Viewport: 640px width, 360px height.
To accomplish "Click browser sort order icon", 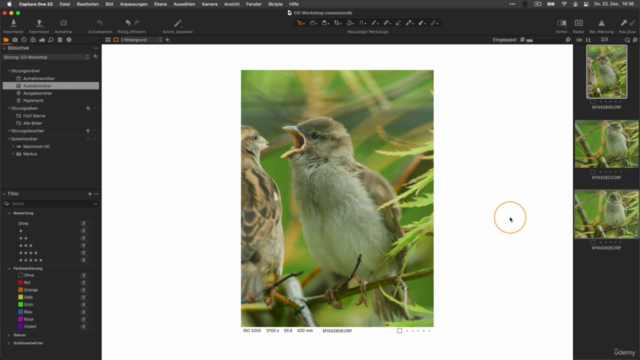I will pyautogui.click(x=588, y=40).
